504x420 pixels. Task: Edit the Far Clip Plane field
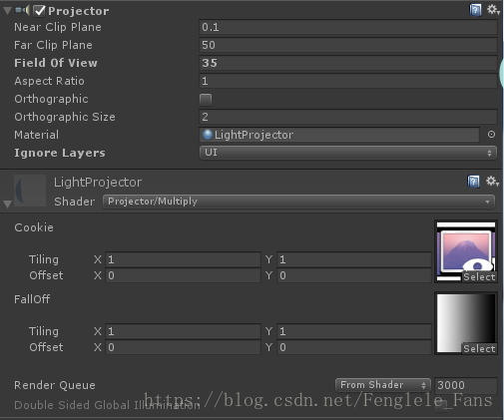click(348, 45)
